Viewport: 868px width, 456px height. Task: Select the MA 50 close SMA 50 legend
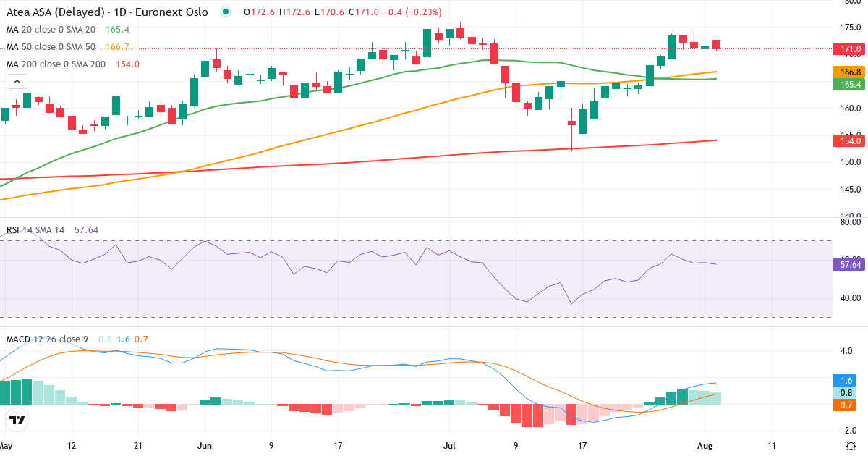coord(51,47)
